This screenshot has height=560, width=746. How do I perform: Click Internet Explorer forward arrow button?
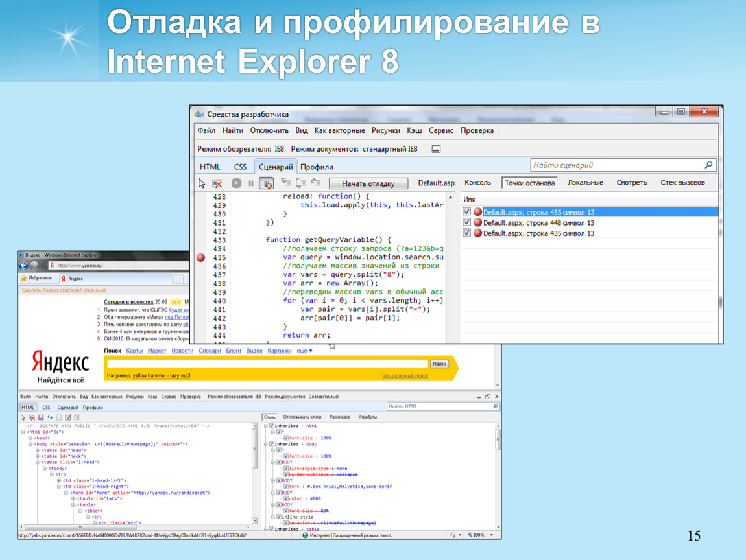pos(34,266)
